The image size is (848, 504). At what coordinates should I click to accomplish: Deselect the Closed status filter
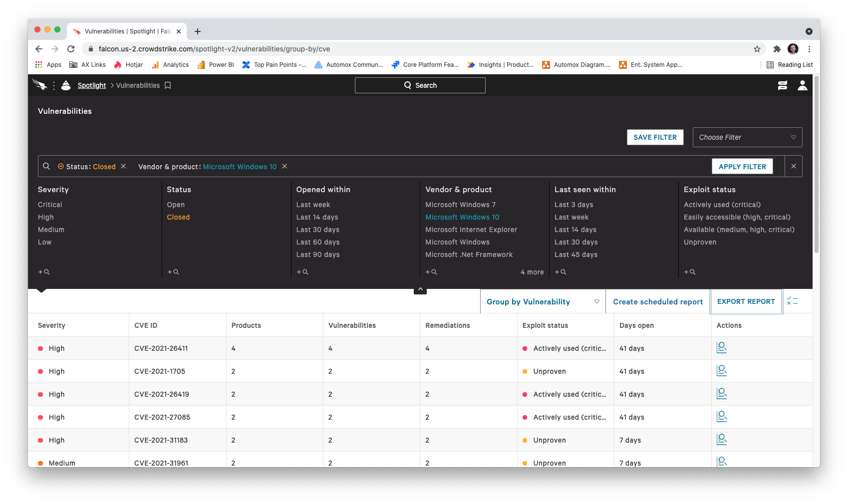point(178,217)
